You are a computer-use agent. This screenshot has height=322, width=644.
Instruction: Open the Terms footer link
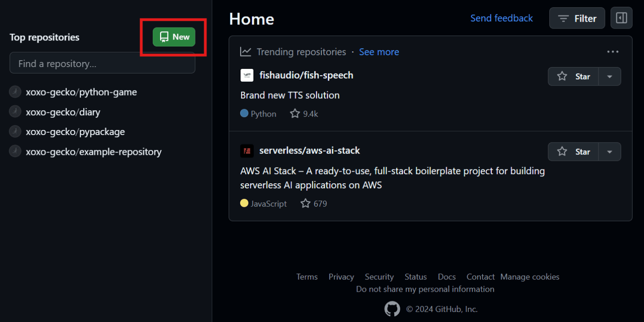(307, 277)
